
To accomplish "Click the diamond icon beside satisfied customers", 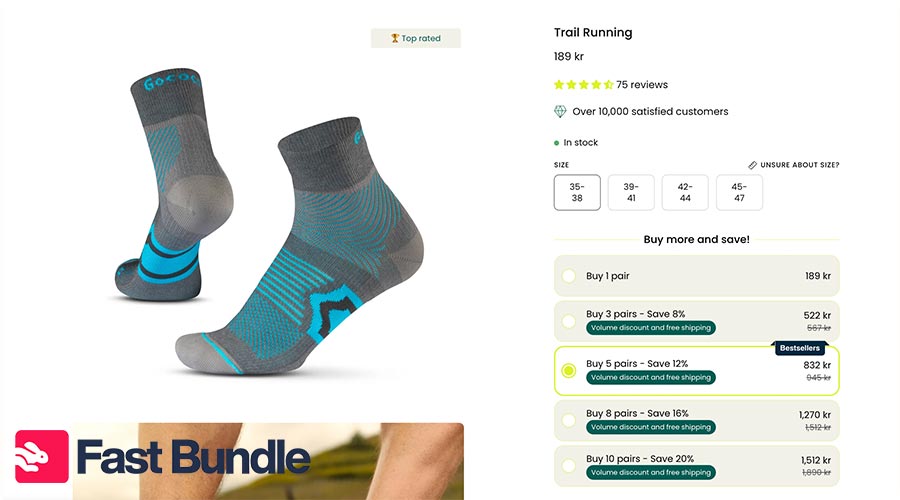I will pos(560,111).
